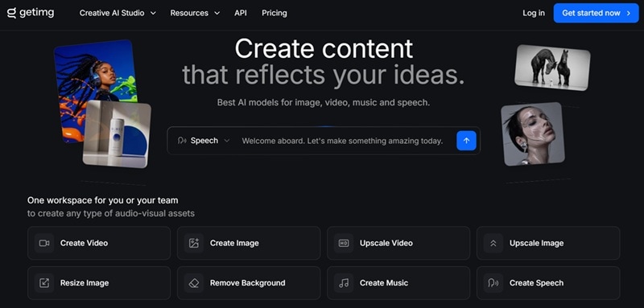The width and height of the screenshot is (644, 308).
Task: Click the Create Speech voice icon
Action: click(493, 283)
